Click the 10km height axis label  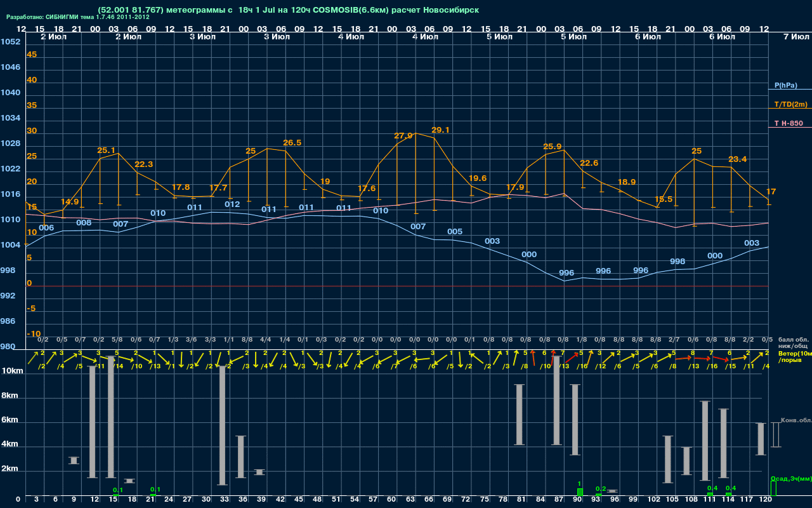tap(12, 371)
